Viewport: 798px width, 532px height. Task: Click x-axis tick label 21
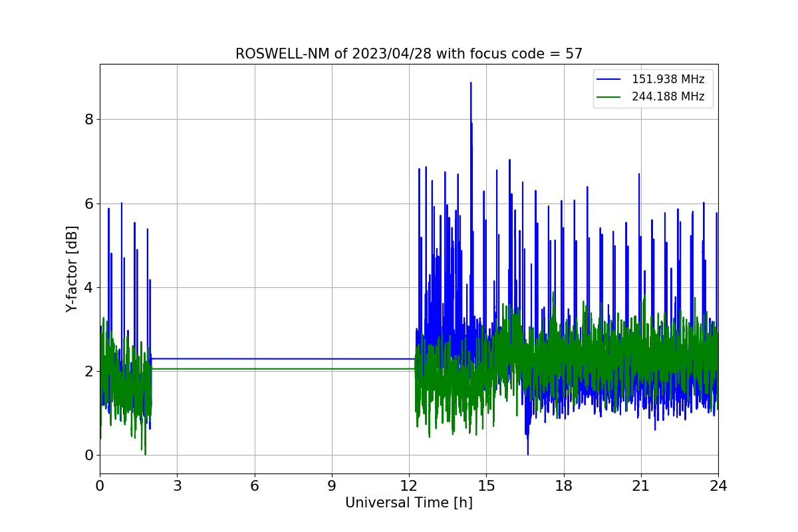pyautogui.click(x=641, y=485)
